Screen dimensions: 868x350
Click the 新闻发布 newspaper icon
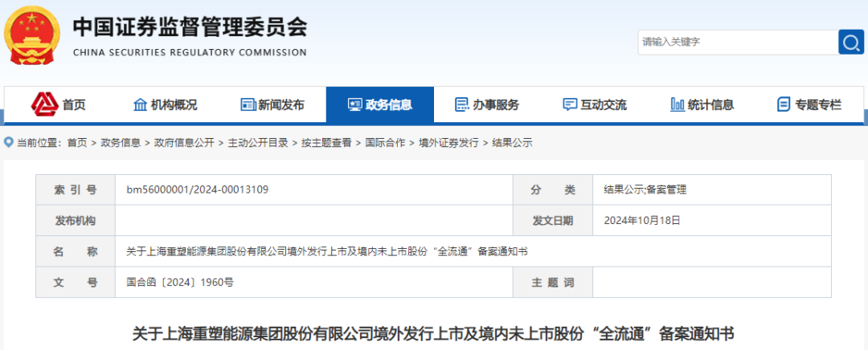tap(248, 104)
